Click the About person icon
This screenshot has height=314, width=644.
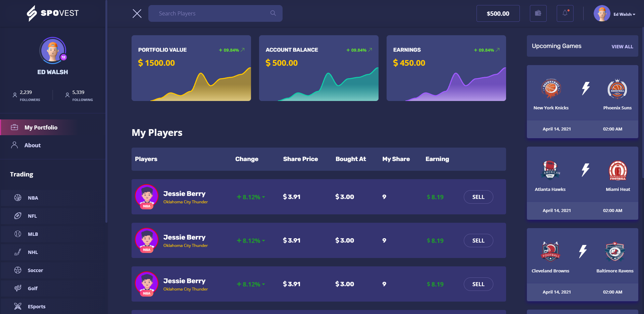(14, 145)
